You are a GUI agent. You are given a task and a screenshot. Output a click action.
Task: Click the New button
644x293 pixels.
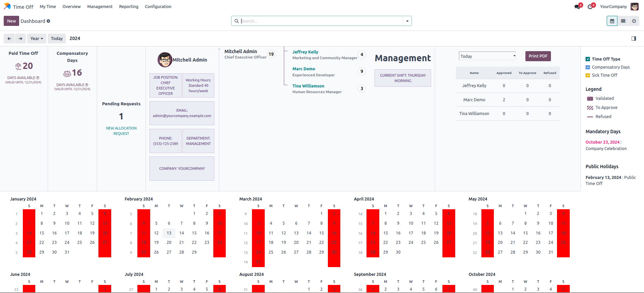point(11,21)
